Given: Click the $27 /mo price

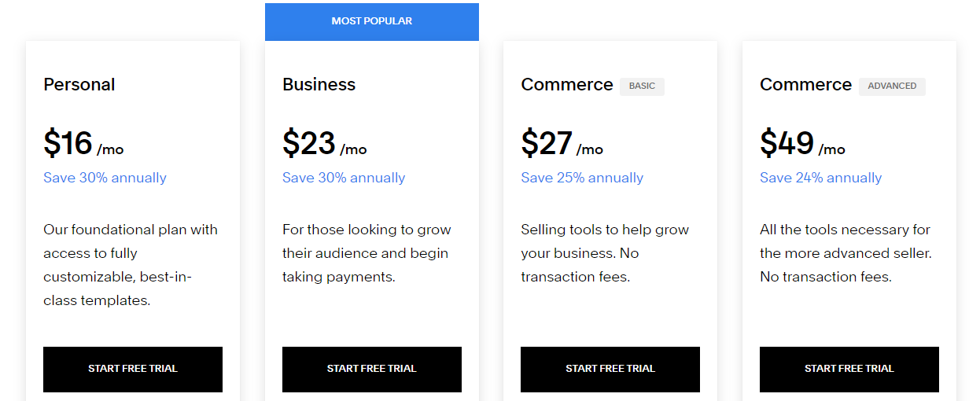Looking at the screenshot, I should click(562, 144).
